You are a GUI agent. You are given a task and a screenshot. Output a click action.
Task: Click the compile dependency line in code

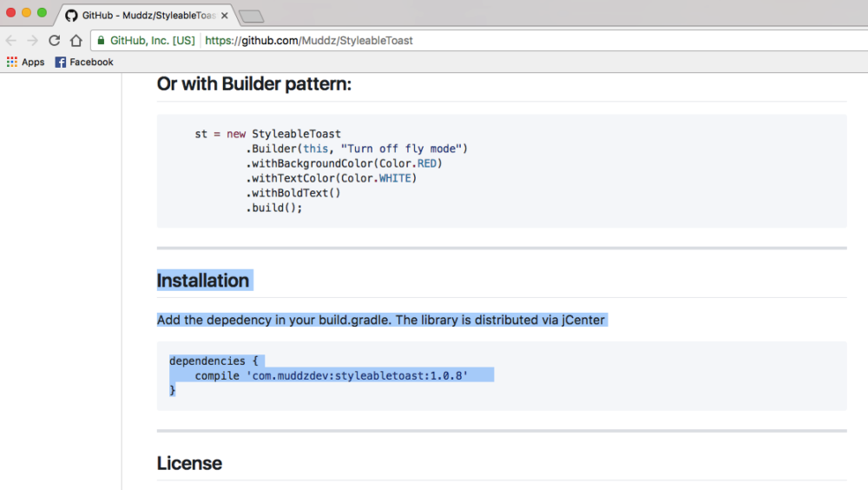tap(332, 375)
